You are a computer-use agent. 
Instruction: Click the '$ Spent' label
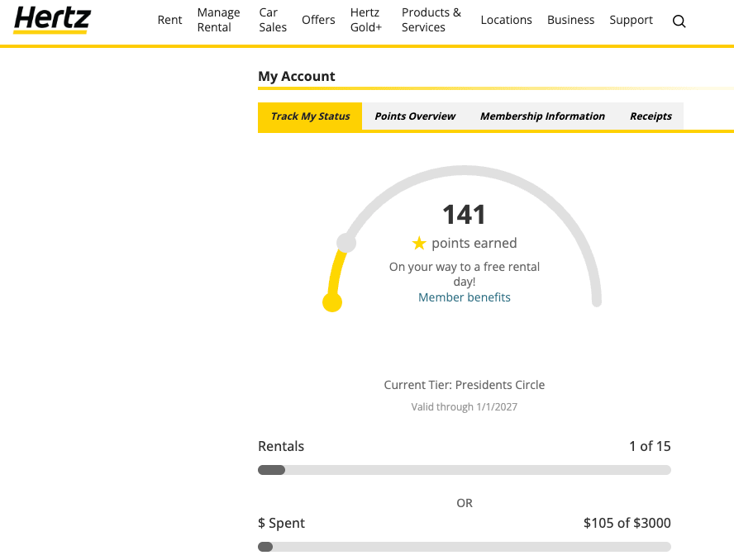coord(281,523)
